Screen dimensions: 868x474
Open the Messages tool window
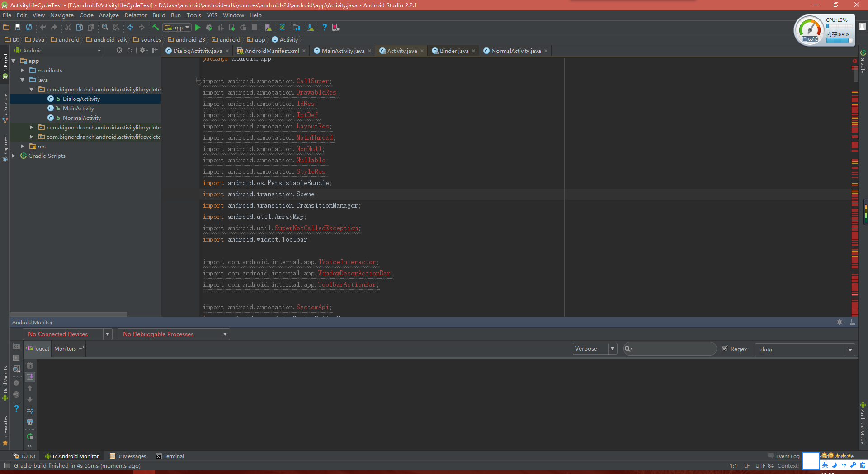(128, 456)
